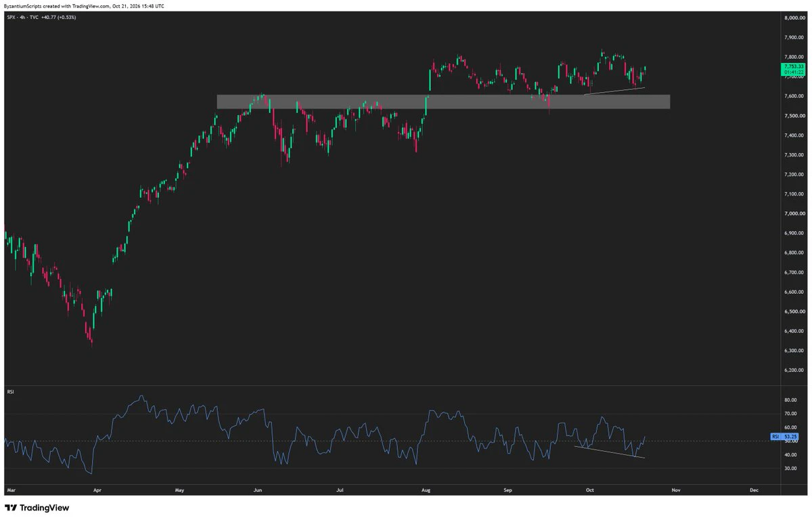Image resolution: width=812 pixels, height=520 pixels.
Task: Click the +40.77 (+0.53%) change value
Action: pos(57,17)
